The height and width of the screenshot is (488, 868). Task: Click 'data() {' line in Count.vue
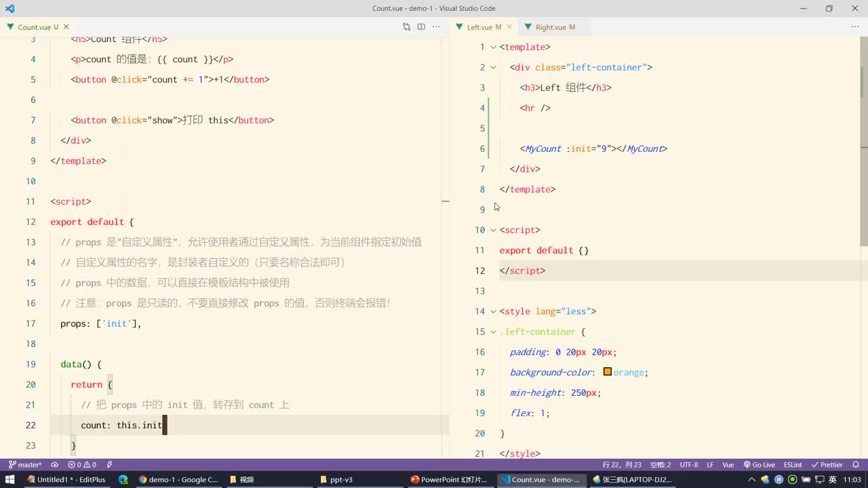[x=81, y=364]
